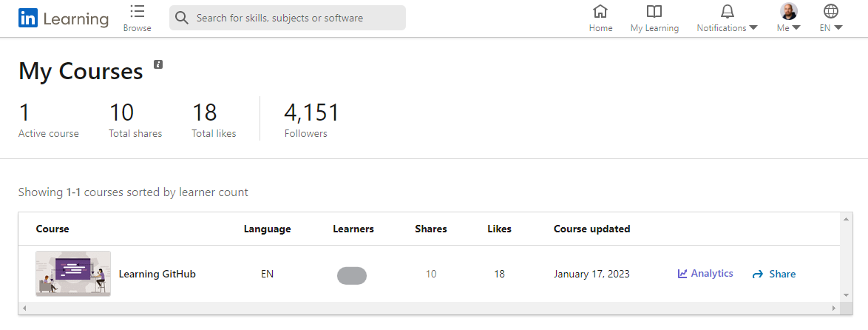Click the hidden Learners count pill
Screen dimensions: 868x330
[x=352, y=276]
